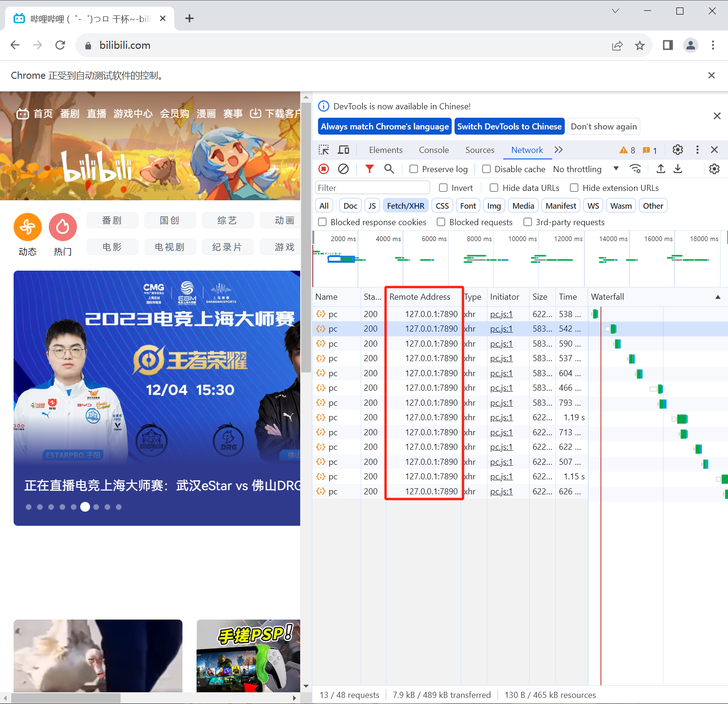728x704 pixels.
Task: Check Blocked requests option
Action: tap(441, 222)
